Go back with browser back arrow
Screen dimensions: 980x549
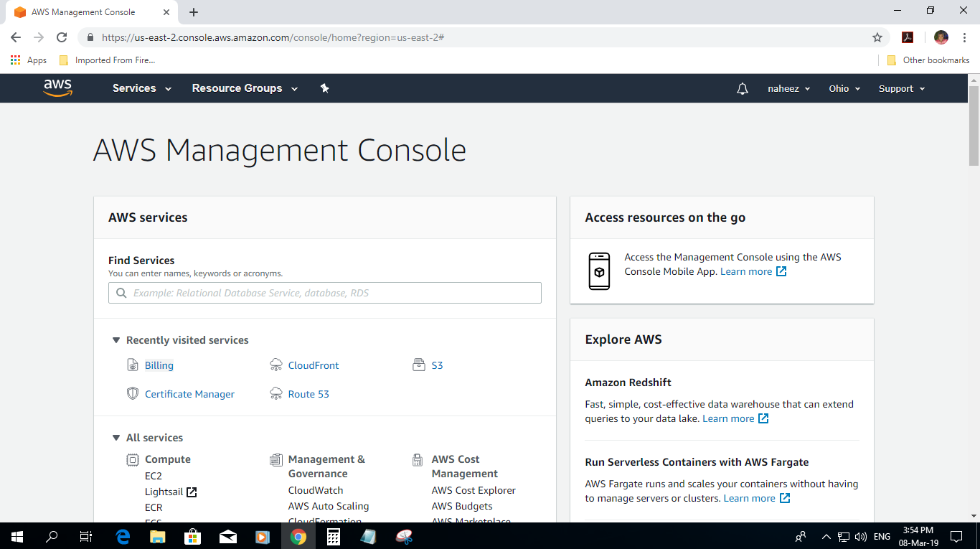coord(16,37)
